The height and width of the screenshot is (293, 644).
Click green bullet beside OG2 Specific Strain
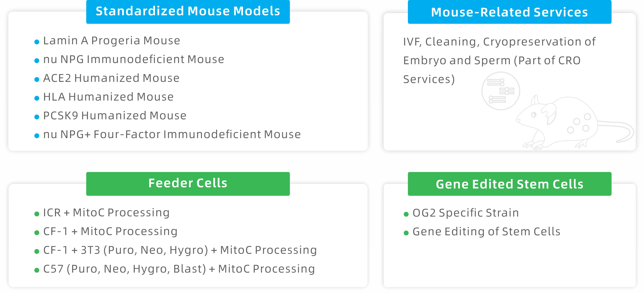point(406,214)
